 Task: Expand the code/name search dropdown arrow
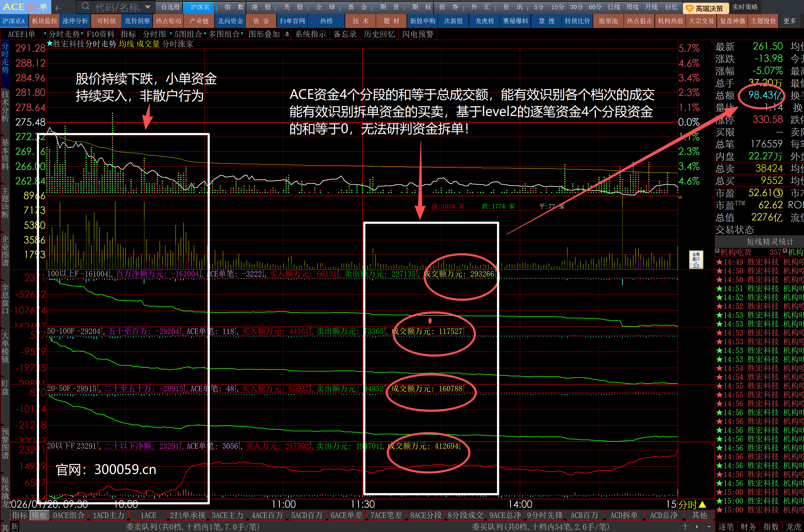coord(147,7)
